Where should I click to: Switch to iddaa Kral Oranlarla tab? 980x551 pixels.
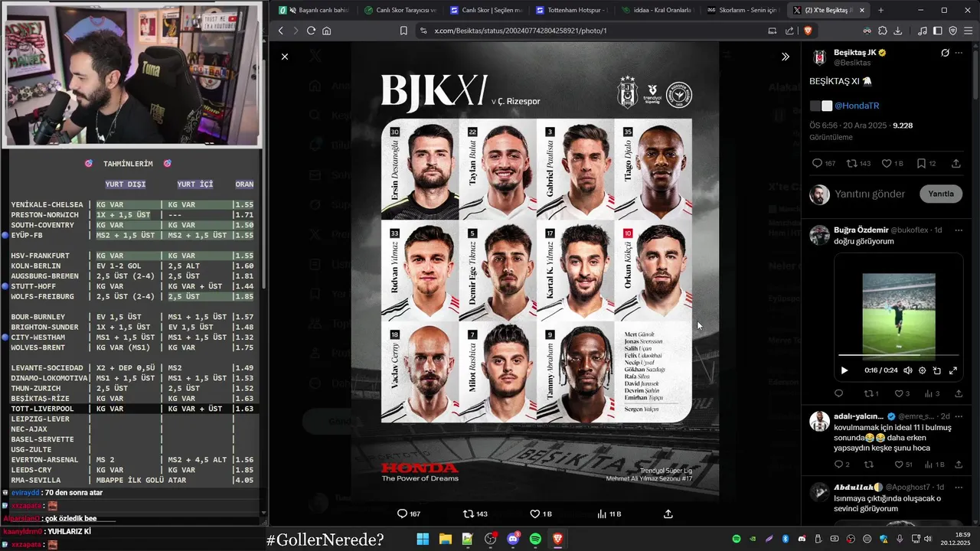(x=656, y=10)
